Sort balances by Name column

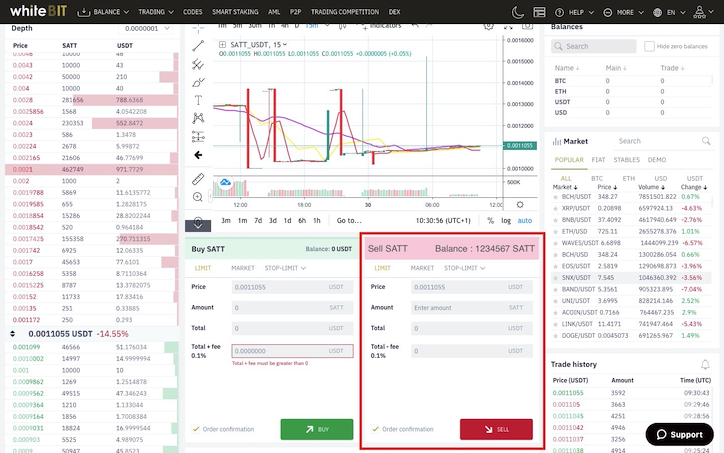[567, 68]
